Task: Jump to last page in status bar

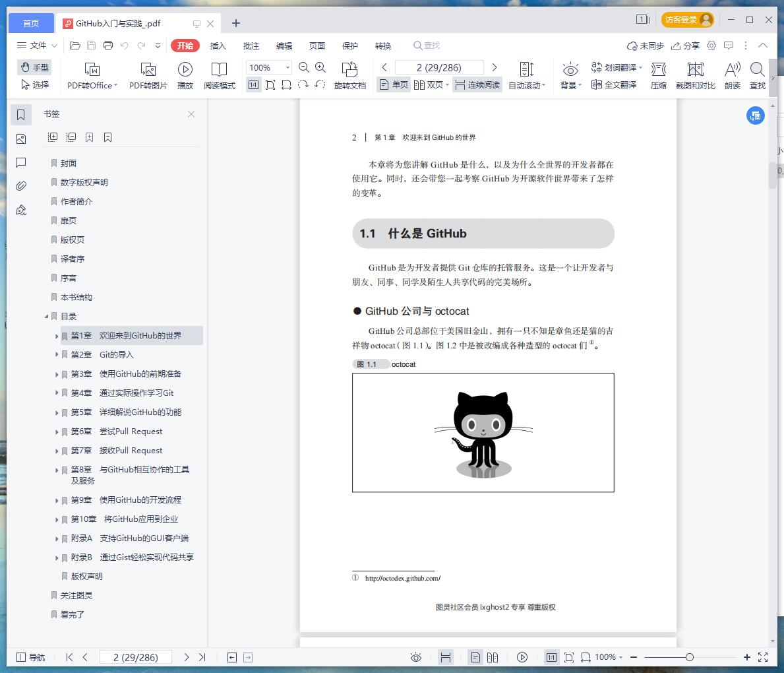Action: point(202,657)
